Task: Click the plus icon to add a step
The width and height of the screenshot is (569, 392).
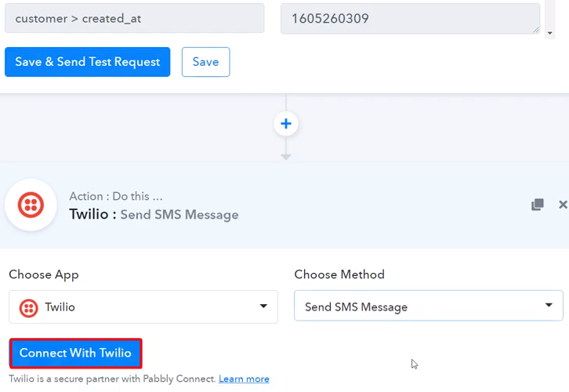Action: click(x=286, y=123)
